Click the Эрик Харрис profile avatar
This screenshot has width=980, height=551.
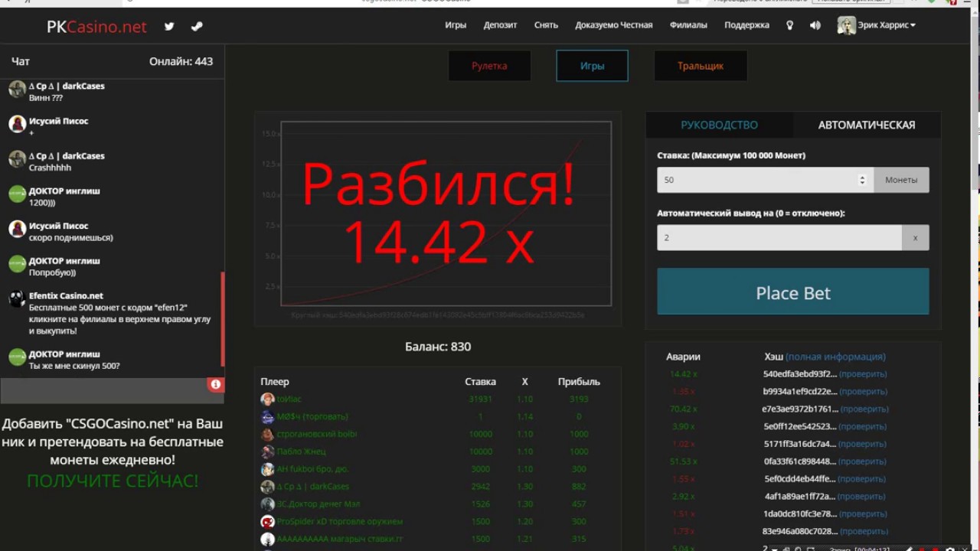846,25
